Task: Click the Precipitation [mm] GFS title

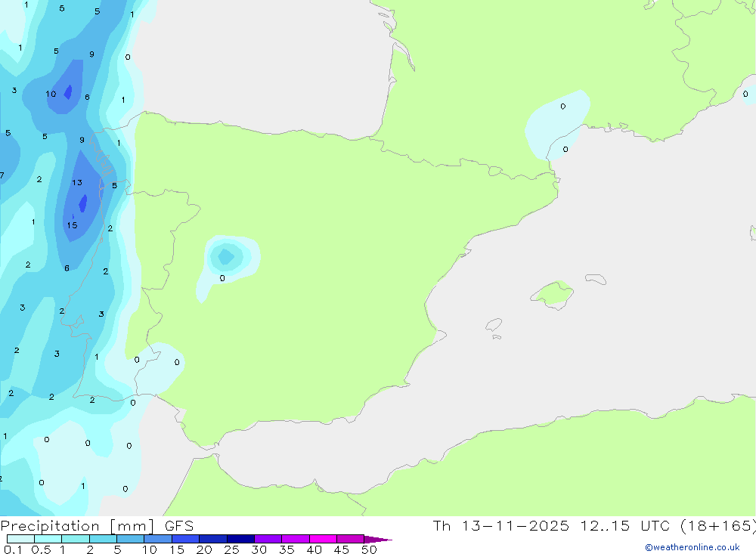Action: [97, 526]
